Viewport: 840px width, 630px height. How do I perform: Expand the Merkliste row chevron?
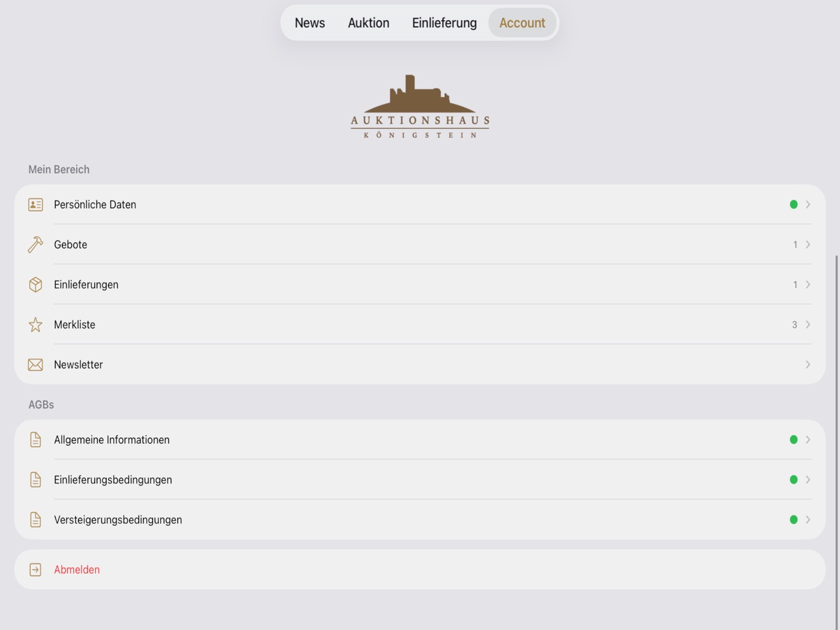click(x=807, y=325)
